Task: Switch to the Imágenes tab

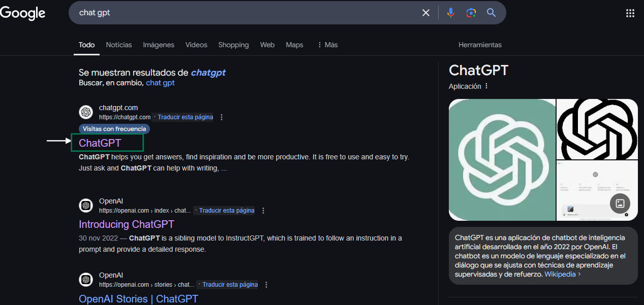Action: pyautogui.click(x=159, y=45)
